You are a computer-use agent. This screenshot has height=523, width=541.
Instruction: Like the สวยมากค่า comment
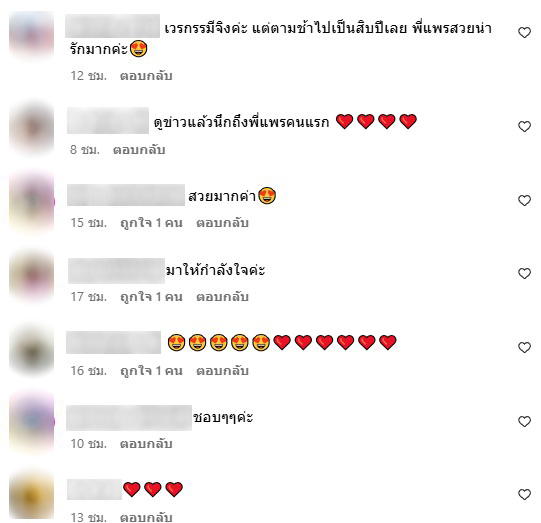point(524,200)
